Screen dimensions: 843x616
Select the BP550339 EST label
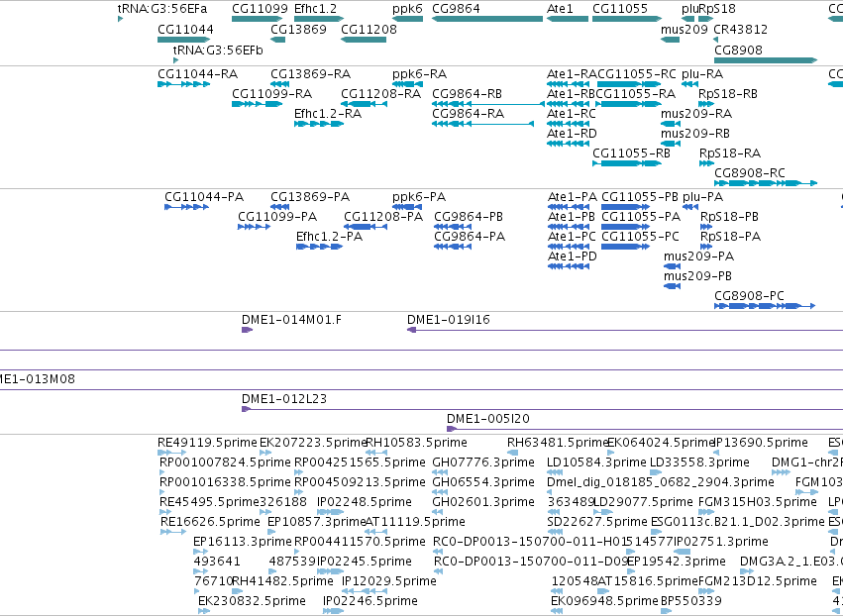(x=690, y=601)
